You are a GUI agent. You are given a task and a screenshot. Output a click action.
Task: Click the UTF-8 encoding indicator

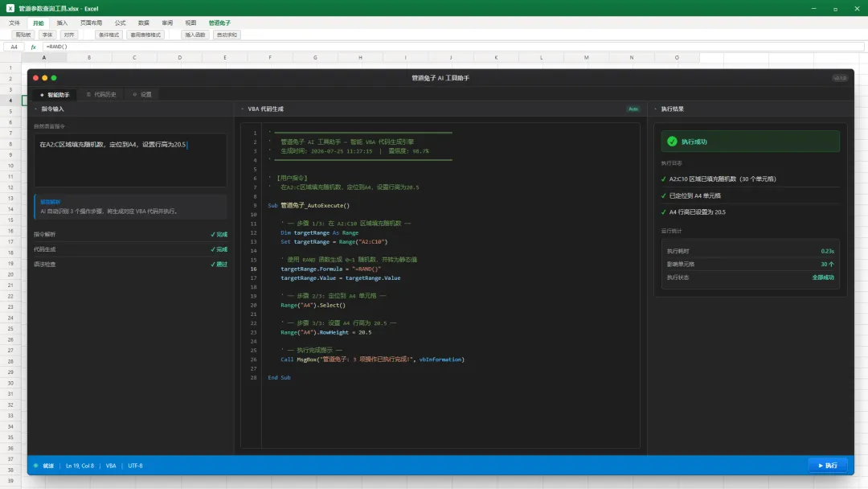(136, 466)
